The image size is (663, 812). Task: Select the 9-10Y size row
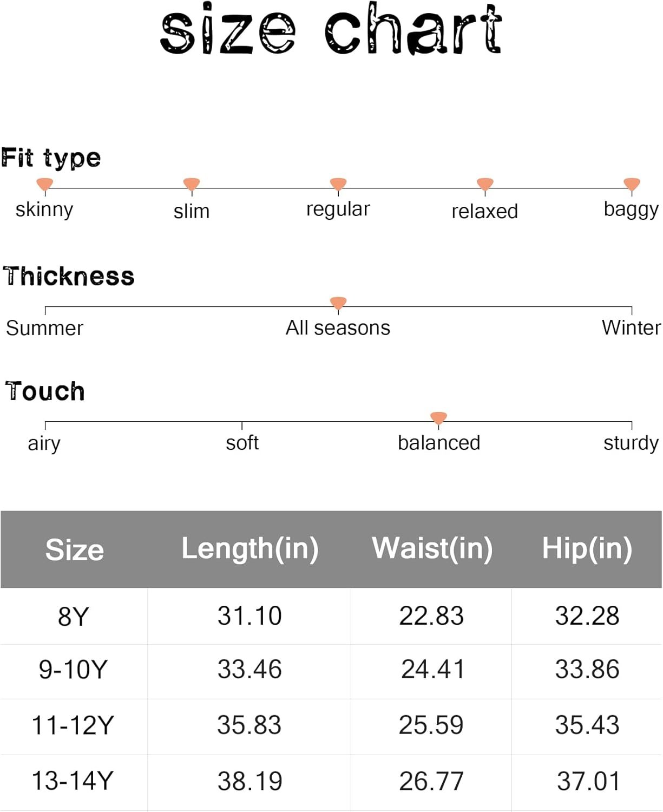point(331,672)
